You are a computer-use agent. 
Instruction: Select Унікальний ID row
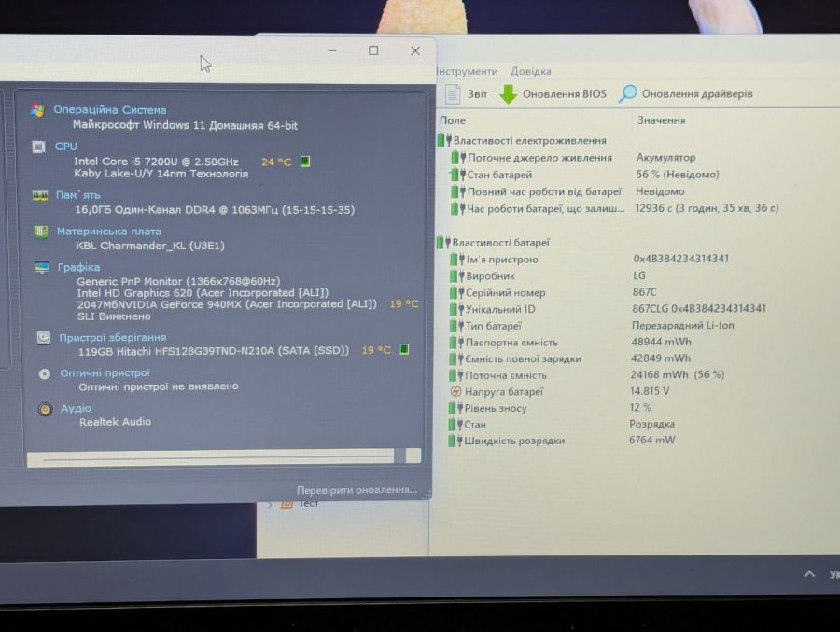tap(607, 309)
